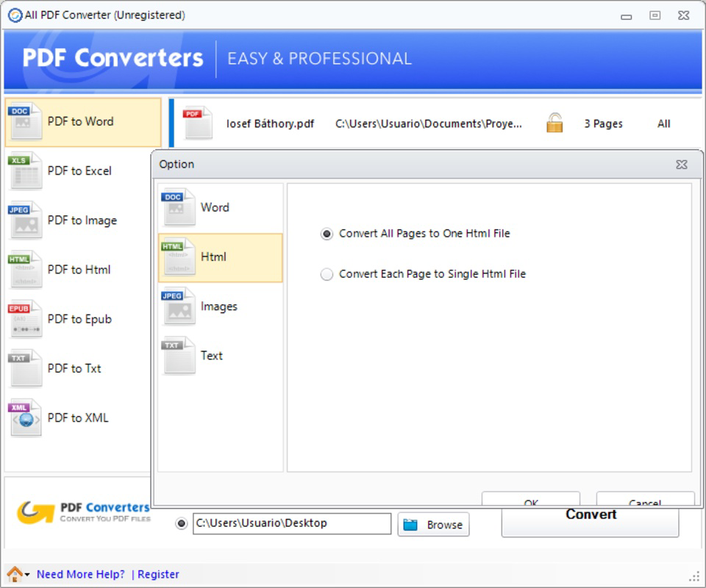Click the Browse button
The image size is (706, 588).
(x=433, y=525)
